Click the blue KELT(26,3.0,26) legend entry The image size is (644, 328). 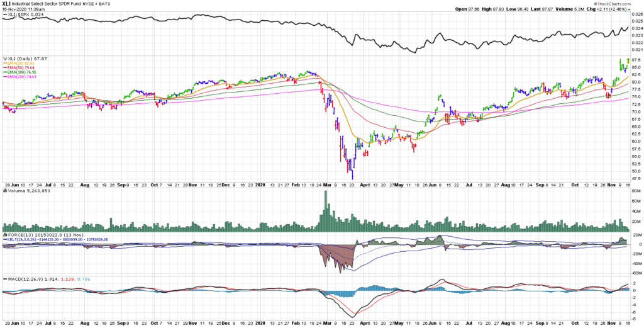pos(55,239)
